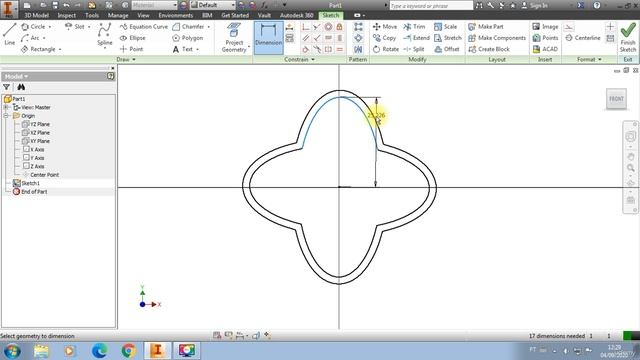Select Sketch1 in browser
Screen dimensions: 640x360
[27, 183]
